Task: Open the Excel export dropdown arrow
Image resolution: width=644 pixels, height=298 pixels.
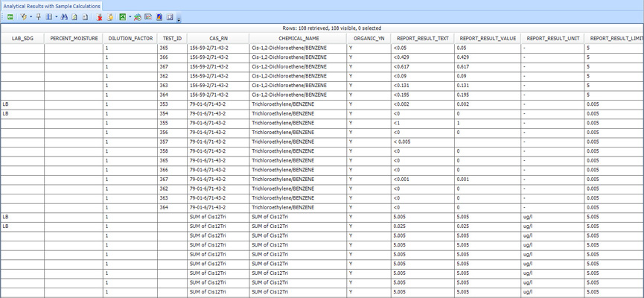Action: [130, 17]
